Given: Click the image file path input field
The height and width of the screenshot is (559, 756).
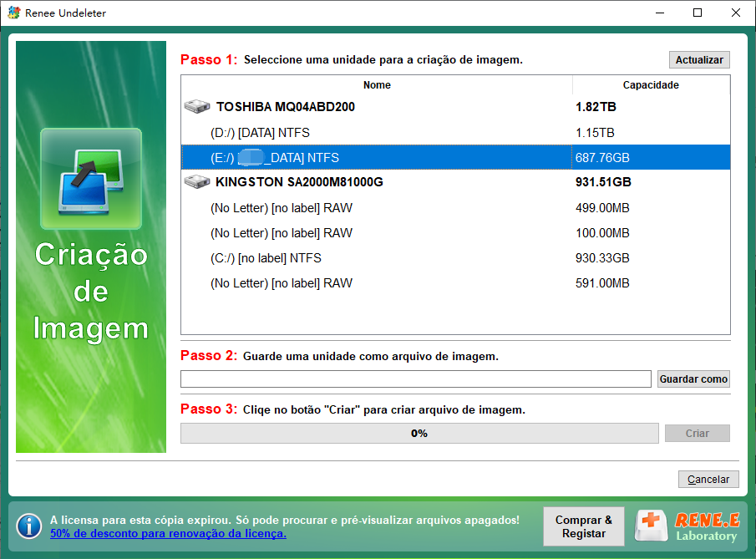Looking at the screenshot, I should [416, 379].
